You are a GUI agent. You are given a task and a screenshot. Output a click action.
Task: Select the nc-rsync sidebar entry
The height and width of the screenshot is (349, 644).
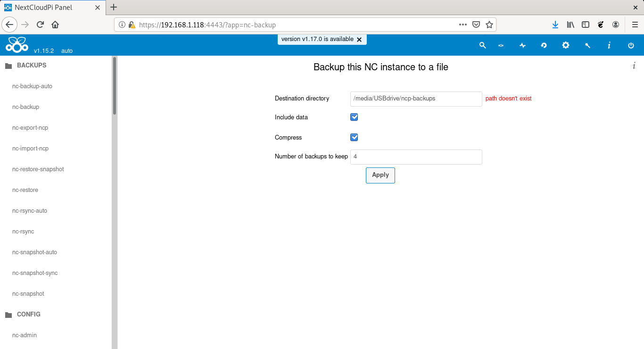tap(23, 232)
